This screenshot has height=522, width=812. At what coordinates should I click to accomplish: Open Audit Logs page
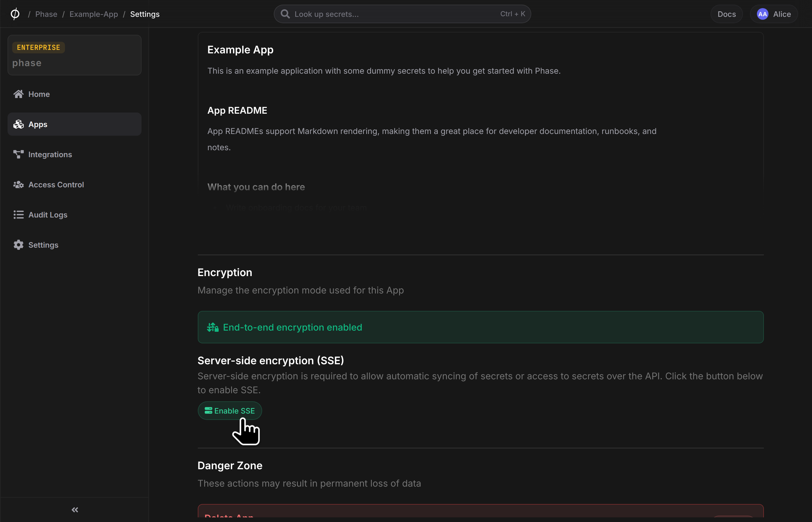coord(74,215)
